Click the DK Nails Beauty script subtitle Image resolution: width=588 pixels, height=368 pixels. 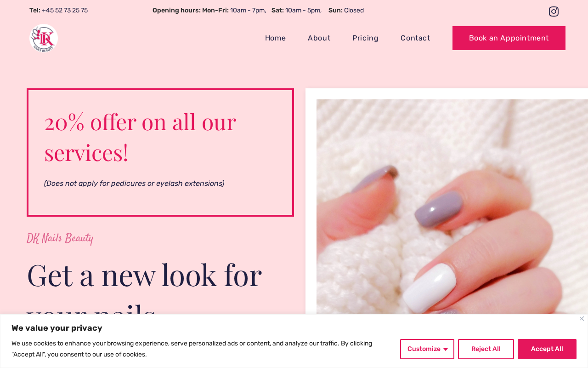[x=60, y=239]
